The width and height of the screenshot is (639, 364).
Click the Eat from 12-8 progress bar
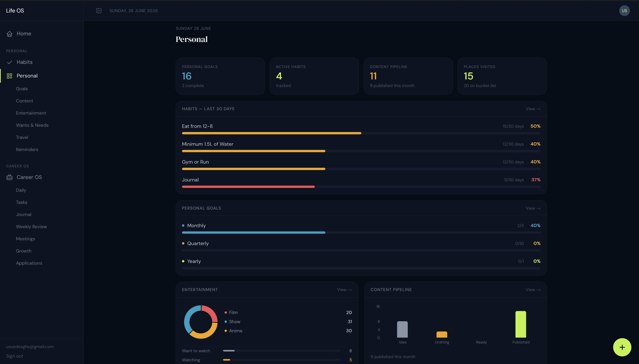pyautogui.click(x=361, y=133)
